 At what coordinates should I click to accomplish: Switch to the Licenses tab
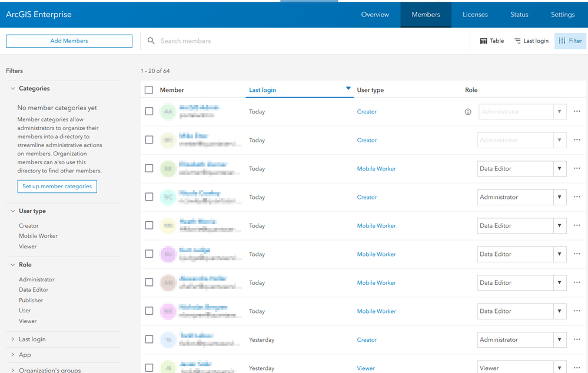click(475, 15)
